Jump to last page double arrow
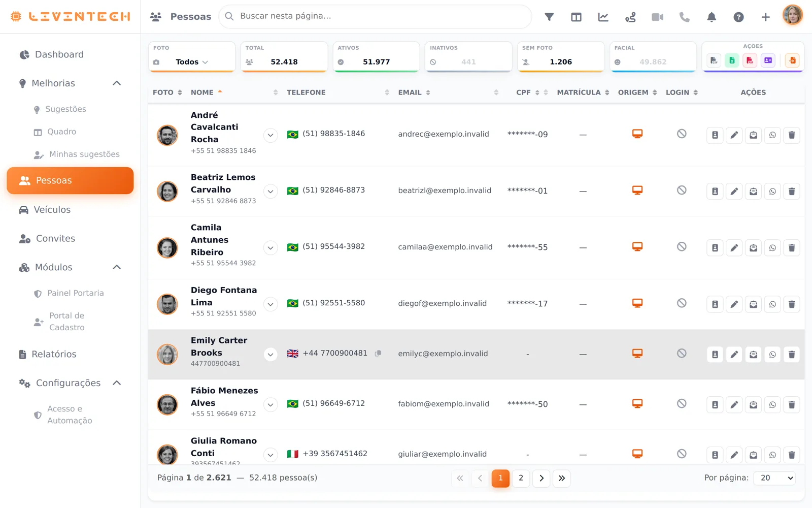The height and width of the screenshot is (508, 812). coord(562,478)
